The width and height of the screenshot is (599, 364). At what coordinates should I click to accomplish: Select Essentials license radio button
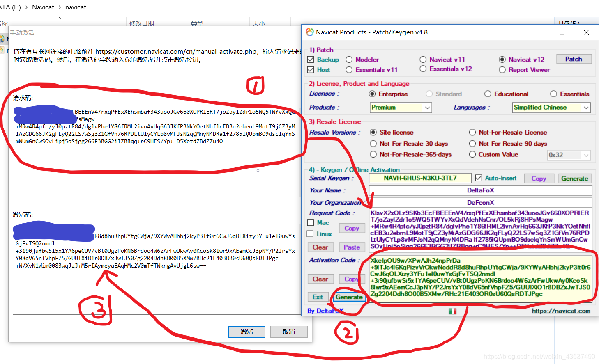pos(553,94)
